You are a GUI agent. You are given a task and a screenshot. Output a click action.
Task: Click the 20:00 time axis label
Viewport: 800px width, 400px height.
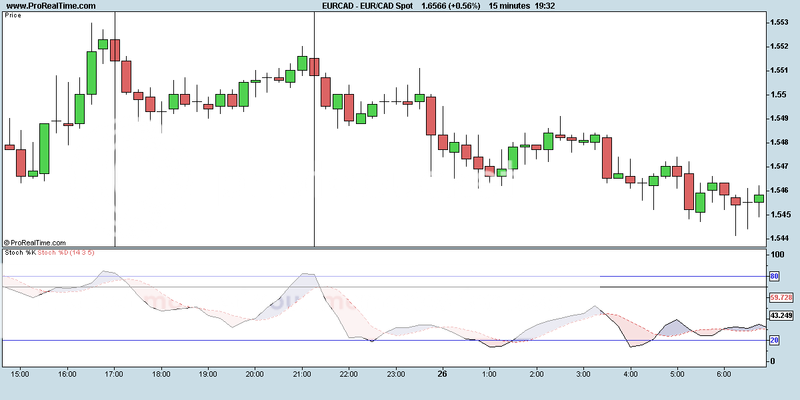pos(255,374)
